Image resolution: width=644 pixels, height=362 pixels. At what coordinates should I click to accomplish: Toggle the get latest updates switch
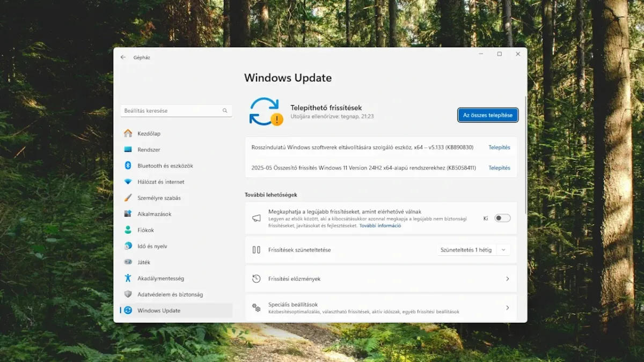pyautogui.click(x=502, y=218)
